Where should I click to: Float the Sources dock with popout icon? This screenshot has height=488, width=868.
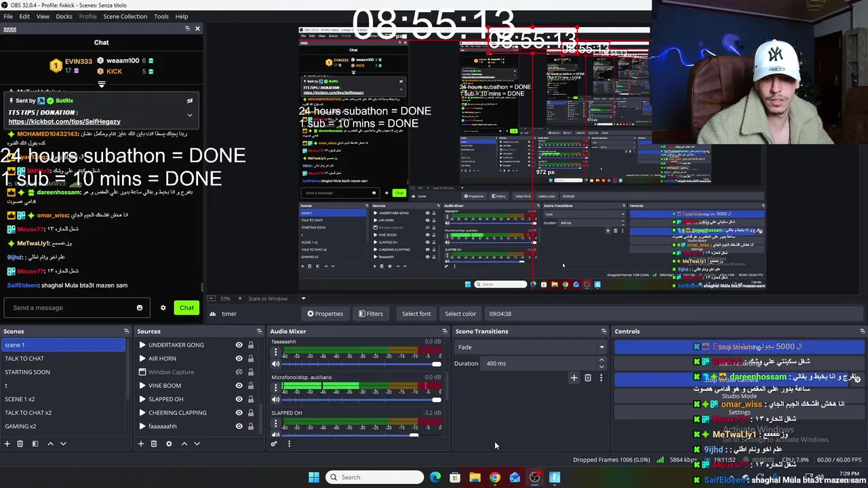pos(259,331)
